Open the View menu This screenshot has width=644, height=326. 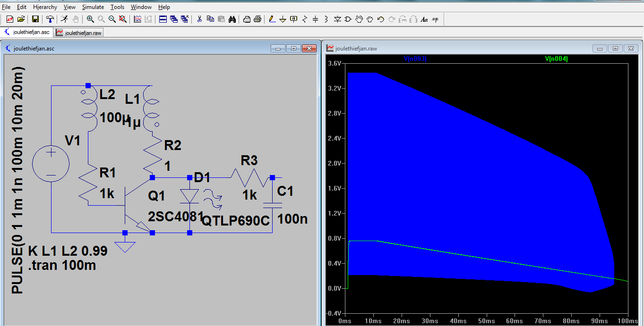click(70, 7)
